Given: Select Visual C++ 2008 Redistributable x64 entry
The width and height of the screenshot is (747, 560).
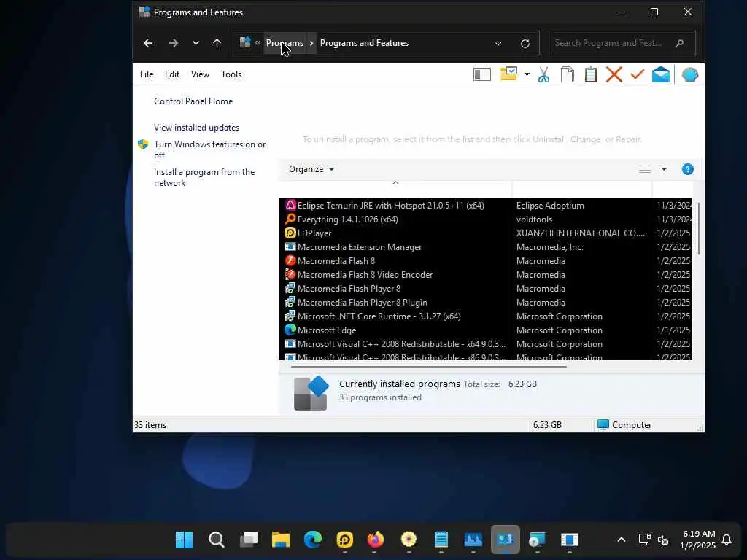Looking at the screenshot, I should tap(485, 343).
